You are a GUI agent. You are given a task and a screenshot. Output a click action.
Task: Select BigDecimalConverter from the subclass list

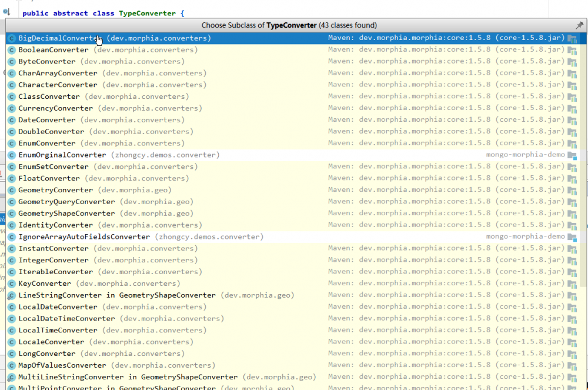pos(57,38)
